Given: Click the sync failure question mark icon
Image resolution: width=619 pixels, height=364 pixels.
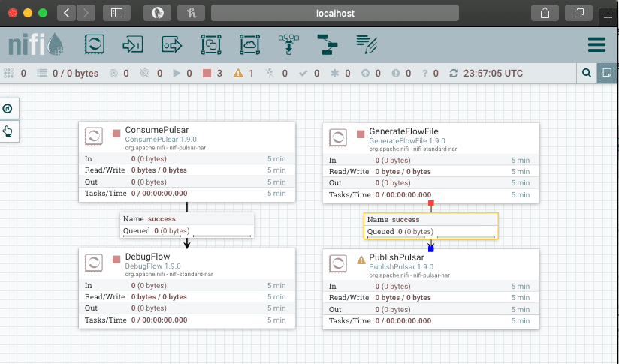Looking at the screenshot, I should [424, 73].
